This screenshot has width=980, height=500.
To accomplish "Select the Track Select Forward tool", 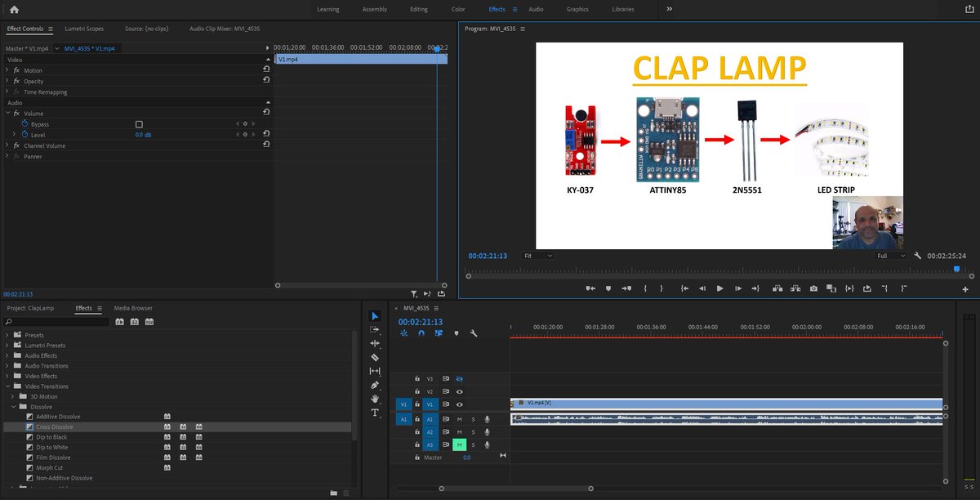I will point(375,329).
